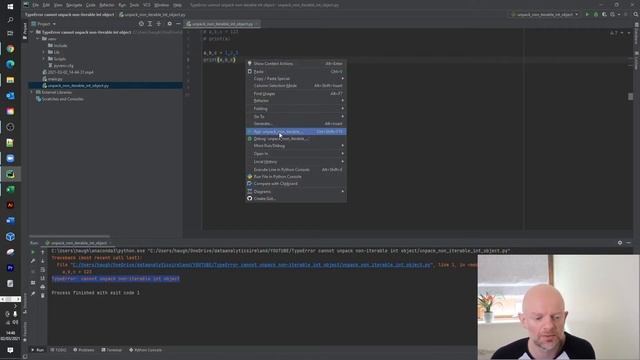
Task: Toggle soft-wrap icon in Run console
Action: (42, 270)
